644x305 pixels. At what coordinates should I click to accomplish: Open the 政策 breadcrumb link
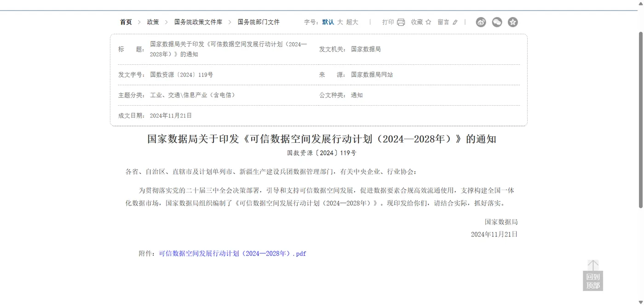153,22
